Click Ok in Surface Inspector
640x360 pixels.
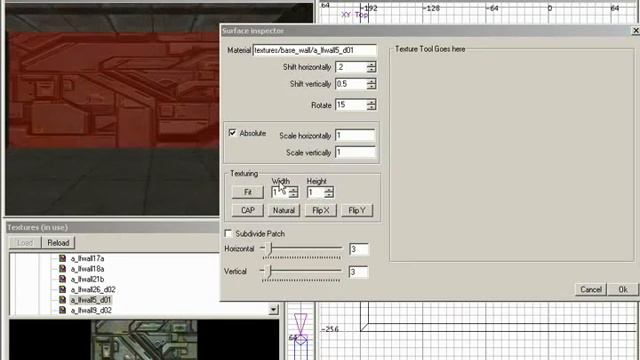coord(623,289)
